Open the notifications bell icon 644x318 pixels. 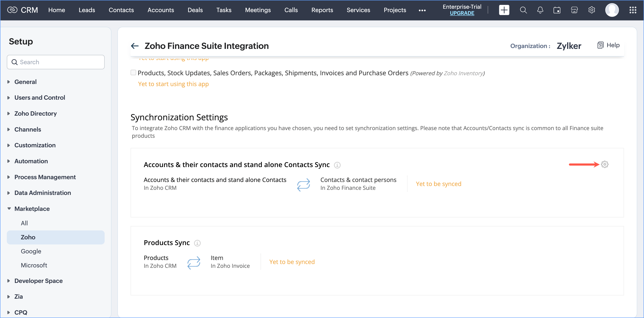540,10
